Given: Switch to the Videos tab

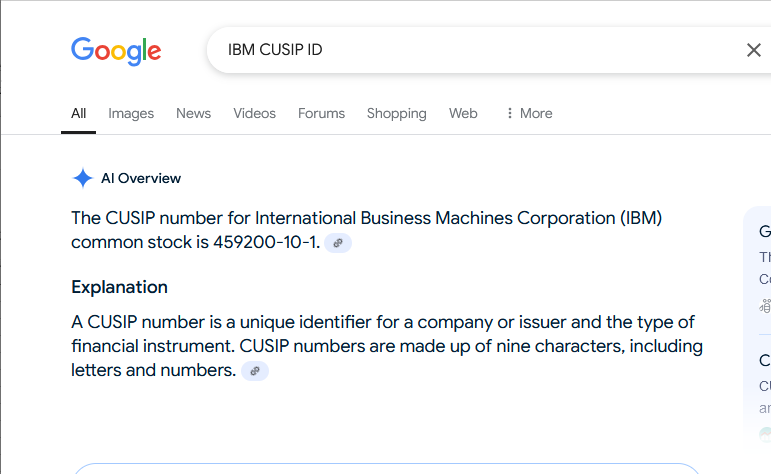Looking at the screenshot, I should click(x=254, y=114).
